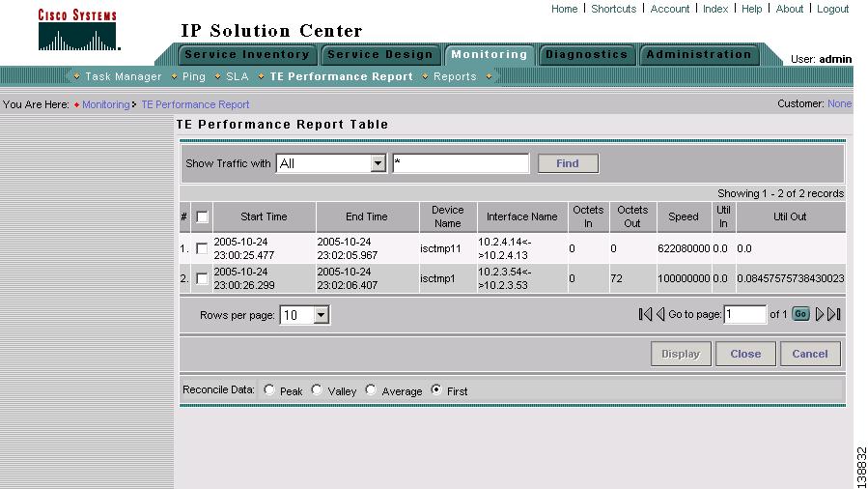Switch to the Service Design tab
The image size is (868, 489).
pyautogui.click(x=379, y=54)
